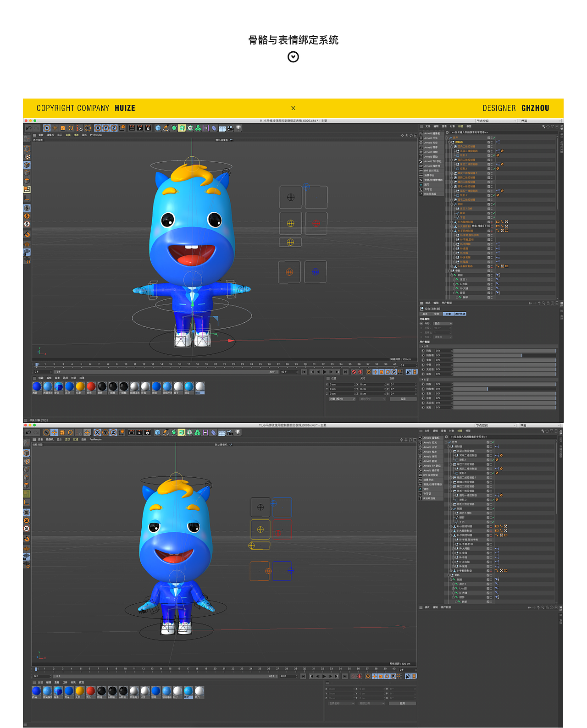The width and height of the screenshot is (587, 728).
Task: Add a Camera object in upper window
Action: [230, 128]
